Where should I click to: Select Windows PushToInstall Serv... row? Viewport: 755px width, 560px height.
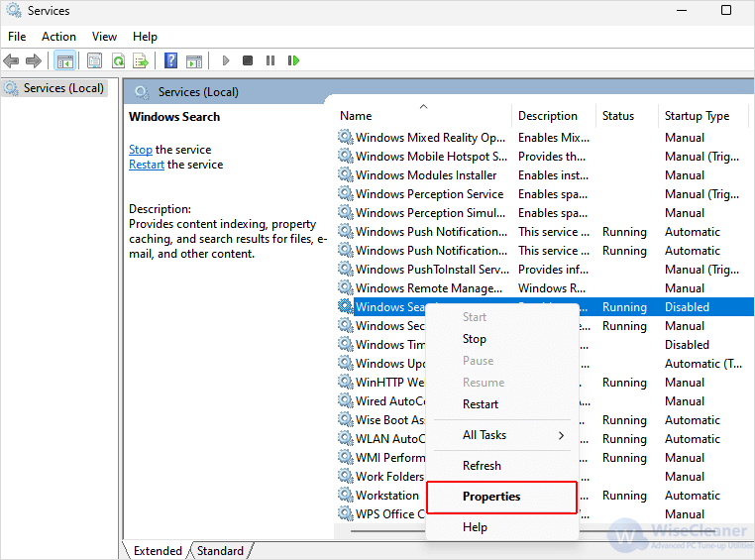[544, 269]
